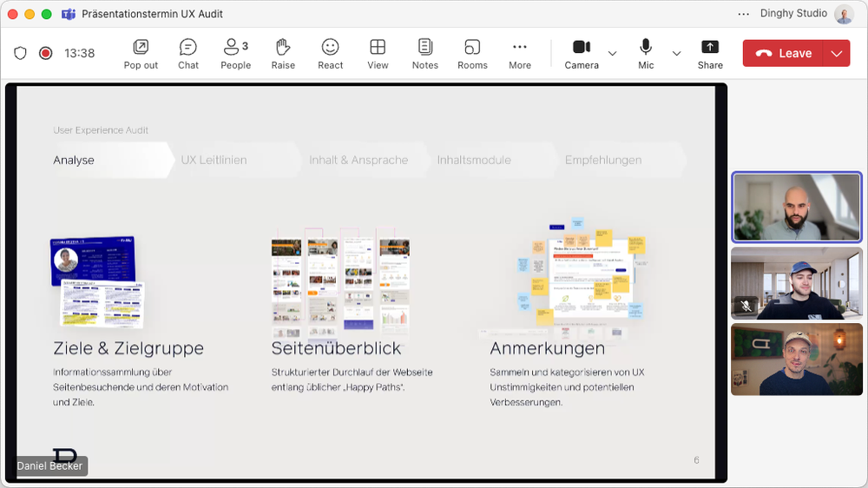Click the red recording indicator
The image size is (868, 488).
[x=45, y=53]
